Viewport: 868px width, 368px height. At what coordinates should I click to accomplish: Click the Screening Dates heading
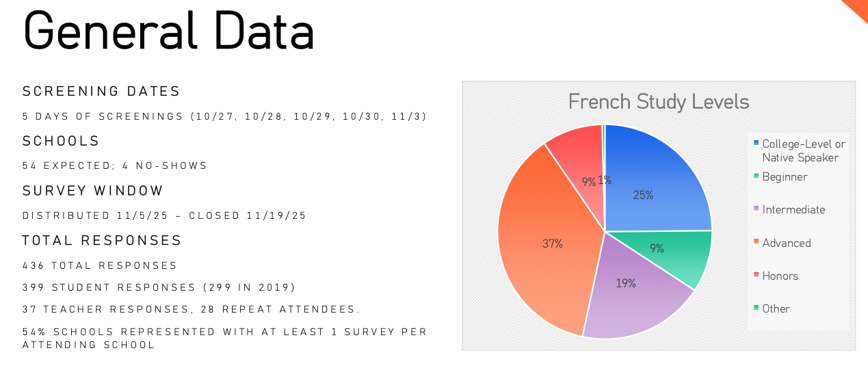(x=101, y=91)
